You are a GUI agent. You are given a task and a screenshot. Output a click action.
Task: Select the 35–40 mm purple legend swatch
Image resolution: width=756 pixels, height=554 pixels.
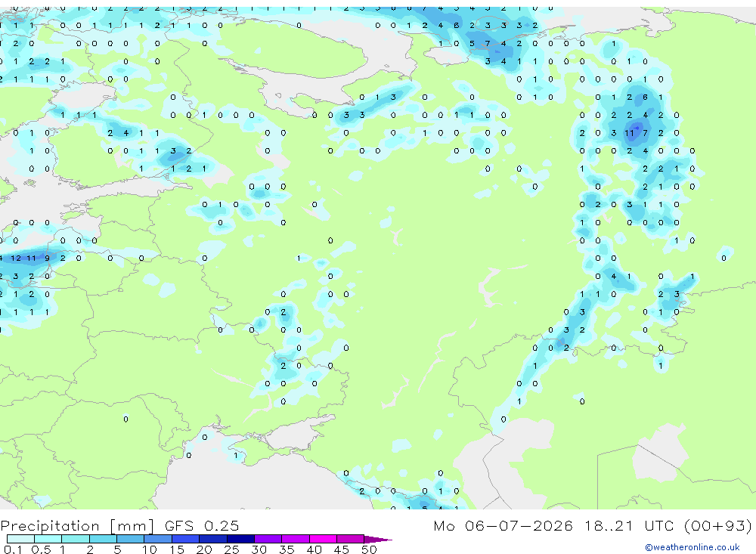pyautogui.click(x=295, y=539)
